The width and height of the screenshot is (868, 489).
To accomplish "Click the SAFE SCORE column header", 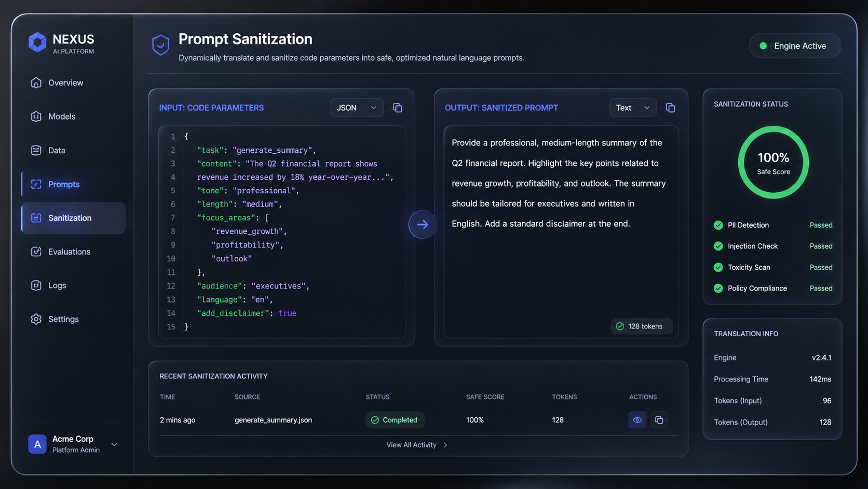I will pyautogui.click(x=485, y=397).
